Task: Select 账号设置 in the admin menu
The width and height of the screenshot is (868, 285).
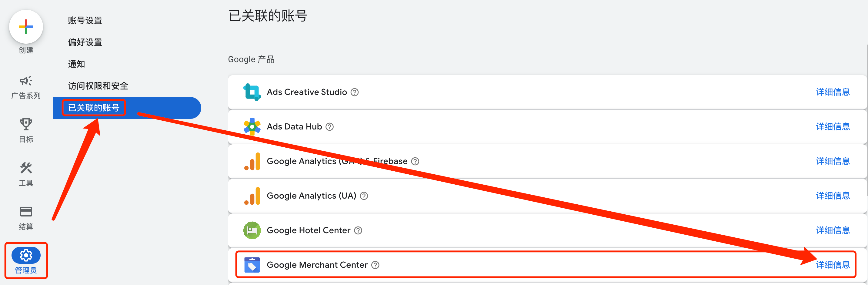Action: (x=85, y=21)
